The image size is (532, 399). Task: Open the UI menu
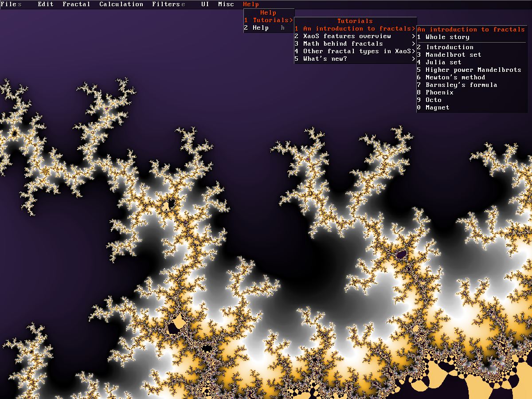click(x=205, y=4)
